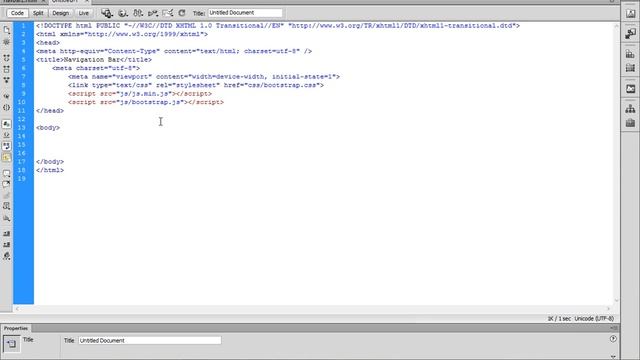Open the topmost collapsed panel icon at right
Image resolution: width=640 pixels, height=360 pixels.
tap(630, 13)
